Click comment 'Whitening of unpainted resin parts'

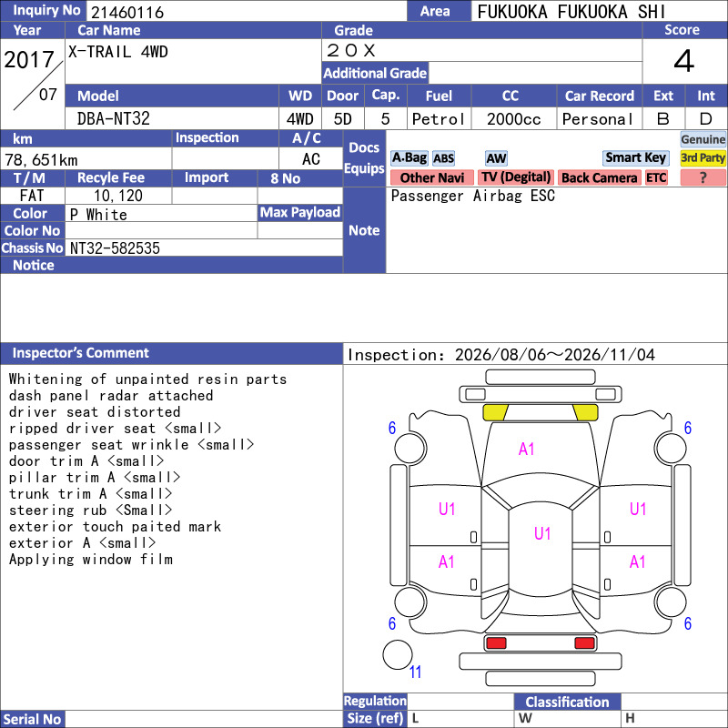pyautogui.click(x=147, y=379)
